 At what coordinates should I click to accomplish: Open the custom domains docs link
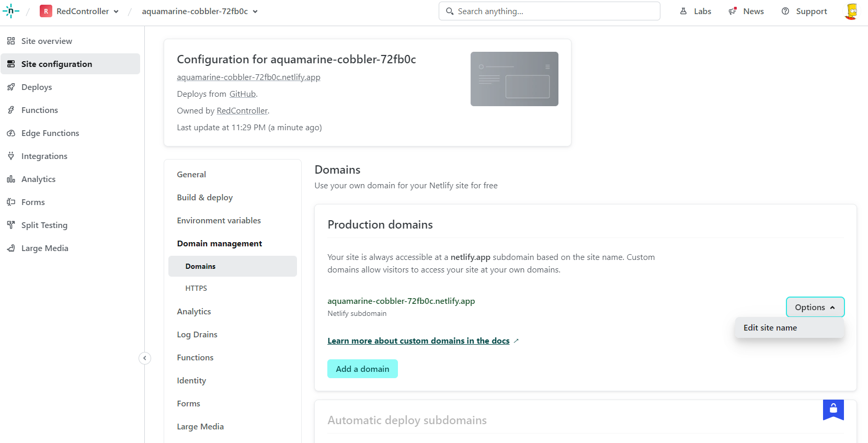[418, 341]
